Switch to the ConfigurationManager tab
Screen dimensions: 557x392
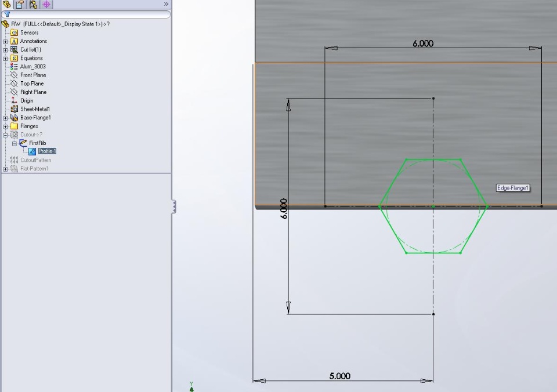coord(33,4)
